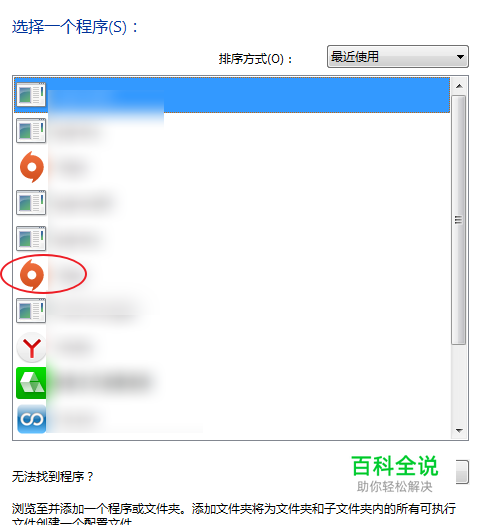Select the highlighted first program entry
The image size is (481, 525).
(x=232, y=95)
